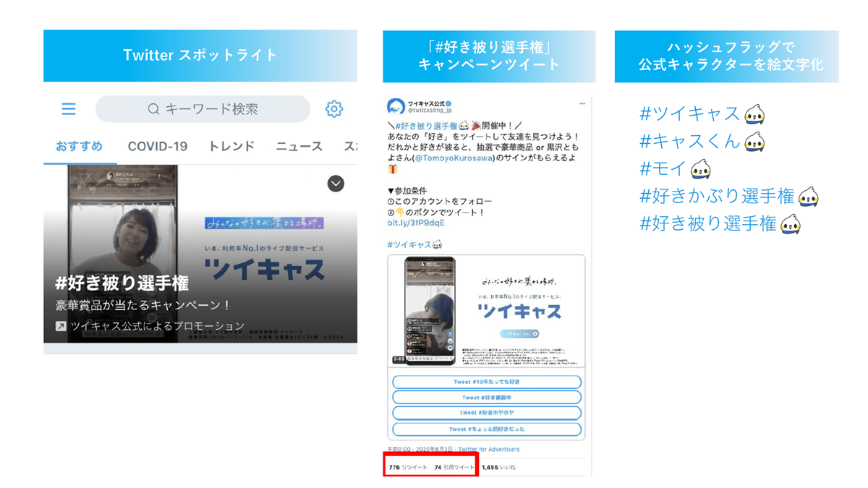Click the Tweet #10年たっても好き button
Viewport: 868px width, 488px height.
point(486,382)
